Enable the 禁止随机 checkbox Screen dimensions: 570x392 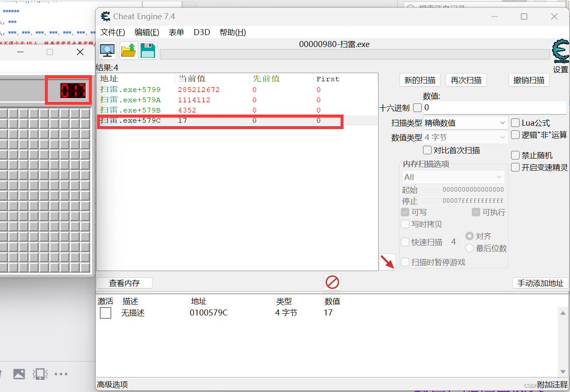click(x=515, y=155)
